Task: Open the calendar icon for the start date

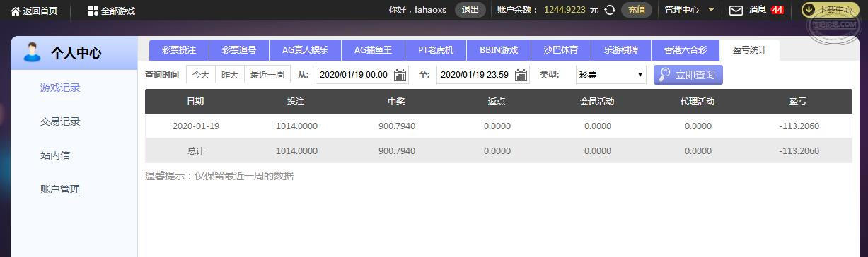Action: point(400,75)
